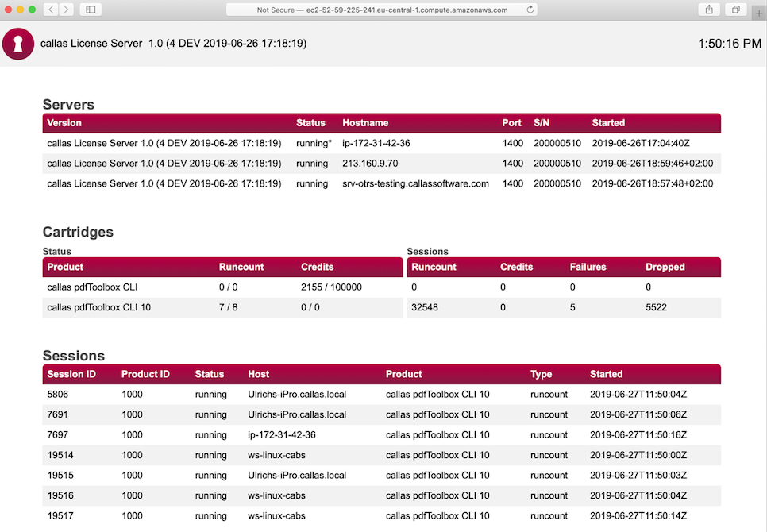Click dropped value 5522
The width and height of the screenshot is (767, 532).
pos(656,307)
